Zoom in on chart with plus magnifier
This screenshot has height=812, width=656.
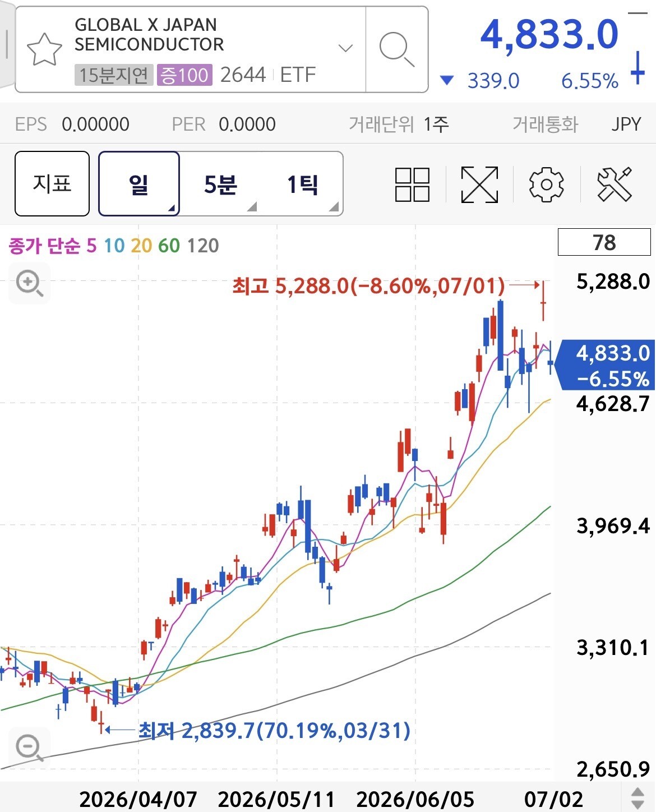click(29, 284)
